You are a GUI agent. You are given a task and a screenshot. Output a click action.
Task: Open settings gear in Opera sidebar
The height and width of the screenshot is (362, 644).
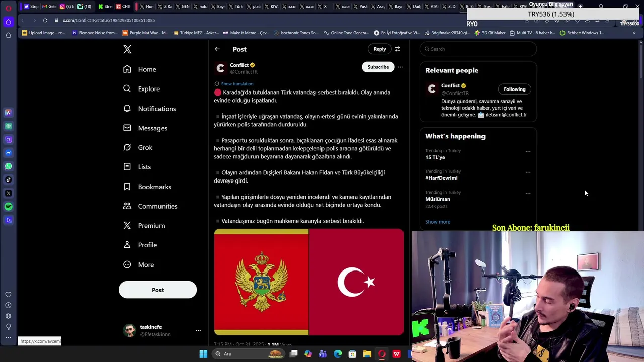pos(8,316)
